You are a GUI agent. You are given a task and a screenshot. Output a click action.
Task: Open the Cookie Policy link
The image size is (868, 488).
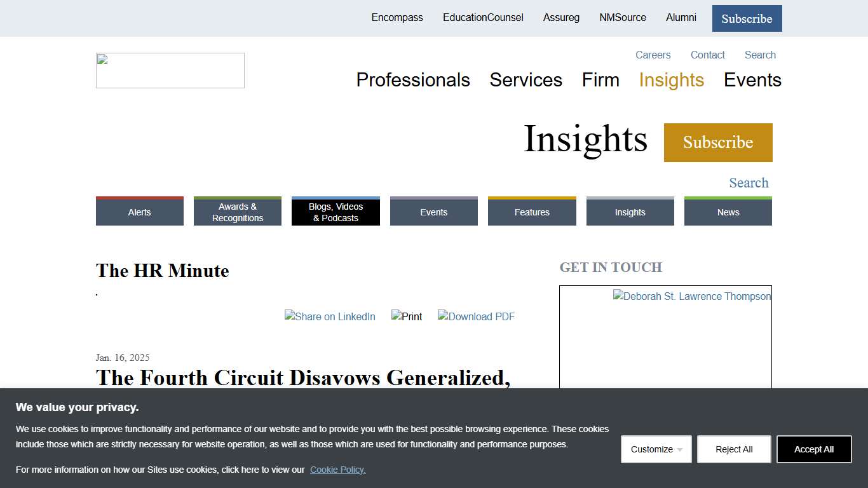tap(337, 470)
